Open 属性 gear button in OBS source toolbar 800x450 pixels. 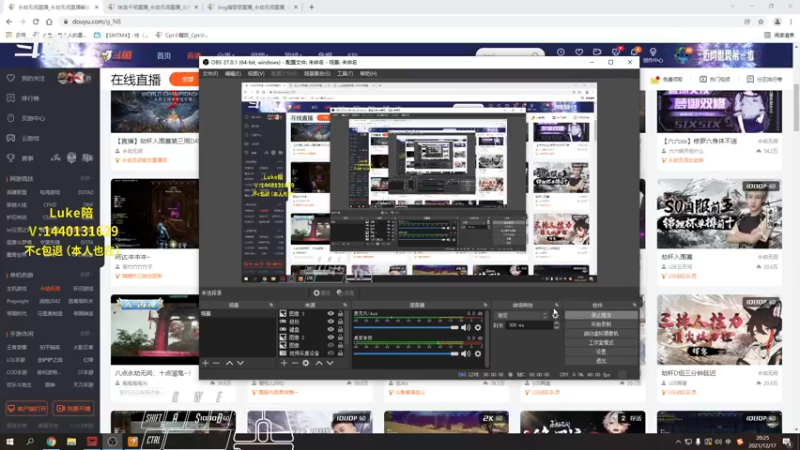322,293
